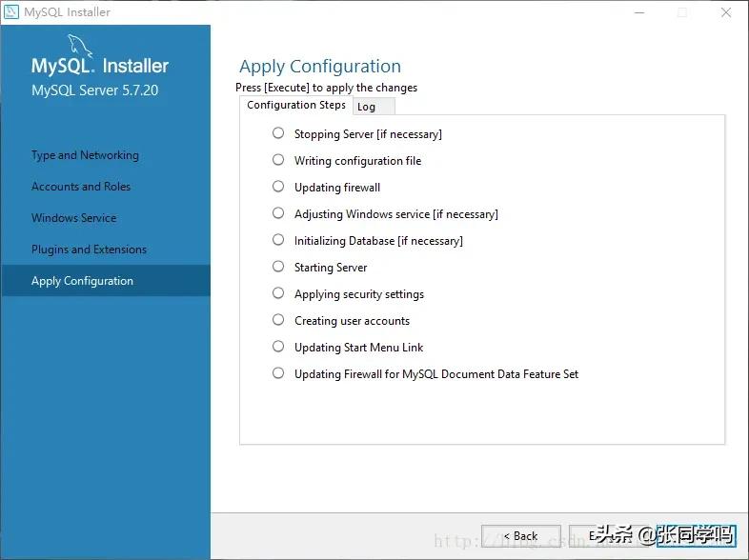Open Accounts and Roles in sidebar
The height and width of the screenshot is (560, 749).
(81, 187)
